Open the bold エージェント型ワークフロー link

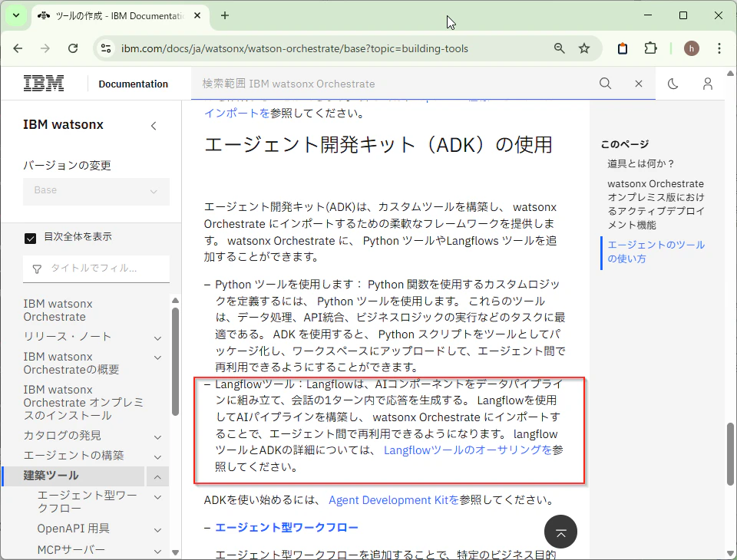pyautogui.click(x=286, y=528)
